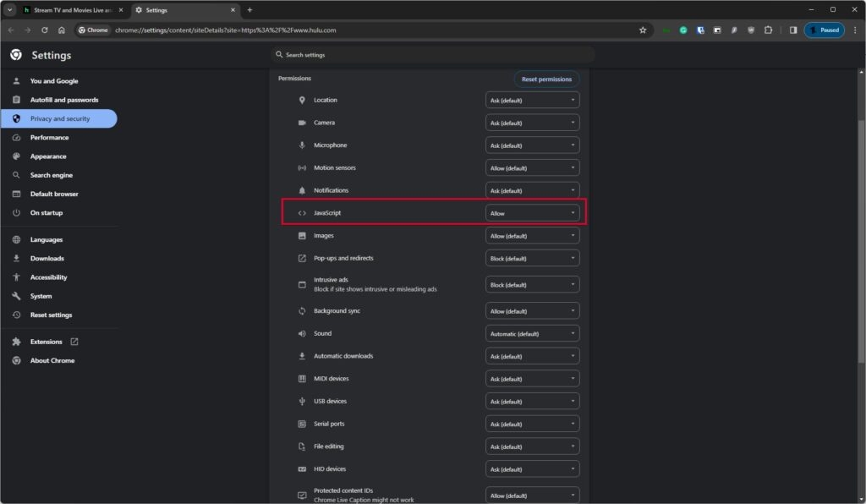The image size is (866, 504).
Task: Open the Camera permission dropdown
Action: click(533, 123)
